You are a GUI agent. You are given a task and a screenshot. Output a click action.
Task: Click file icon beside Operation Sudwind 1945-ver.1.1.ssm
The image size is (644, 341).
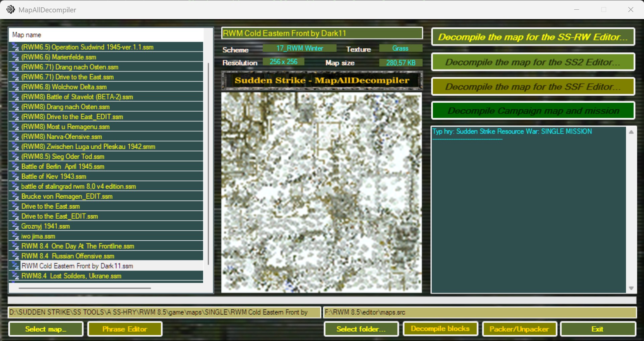coord(15,47)
